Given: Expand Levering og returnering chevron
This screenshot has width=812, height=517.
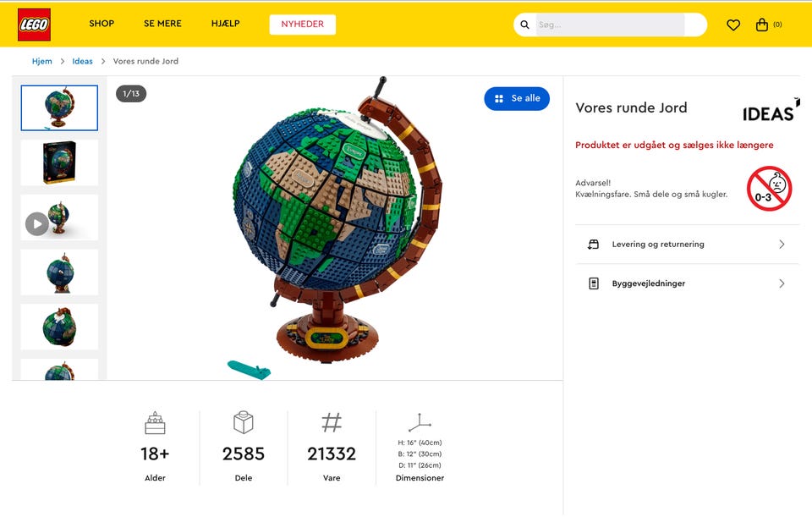Looking at the screenshot, I should [782, 245].
